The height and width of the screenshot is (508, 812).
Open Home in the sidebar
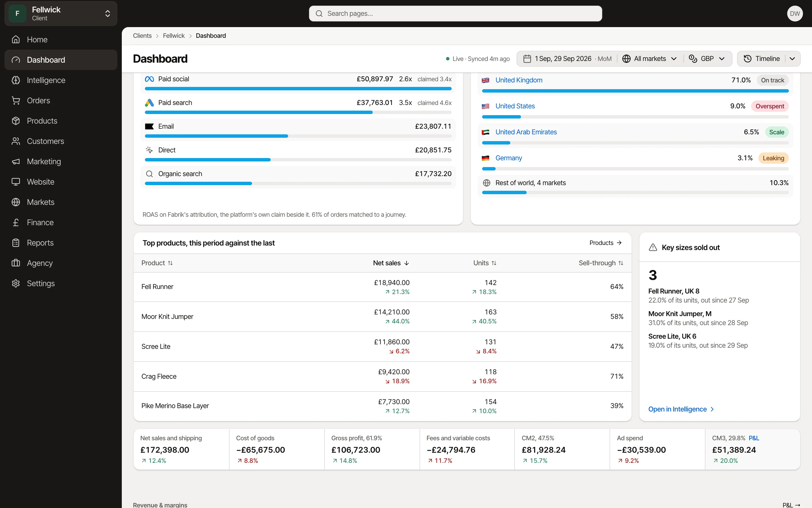tap(61, 40)
